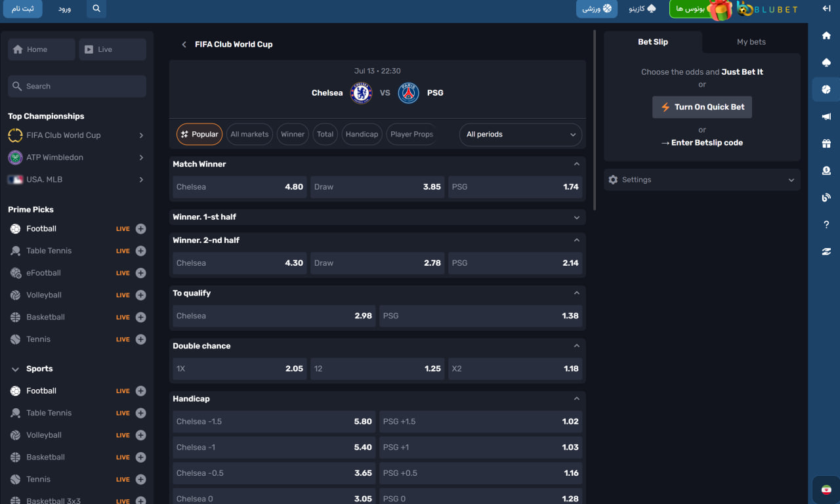This screenshot has height=504, width=840.
Task: Open the Live tab in left panel
Action: point(112,50)
